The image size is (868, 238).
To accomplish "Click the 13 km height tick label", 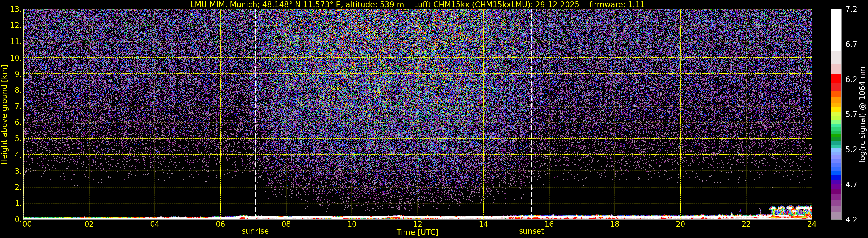I will point(15,9).
